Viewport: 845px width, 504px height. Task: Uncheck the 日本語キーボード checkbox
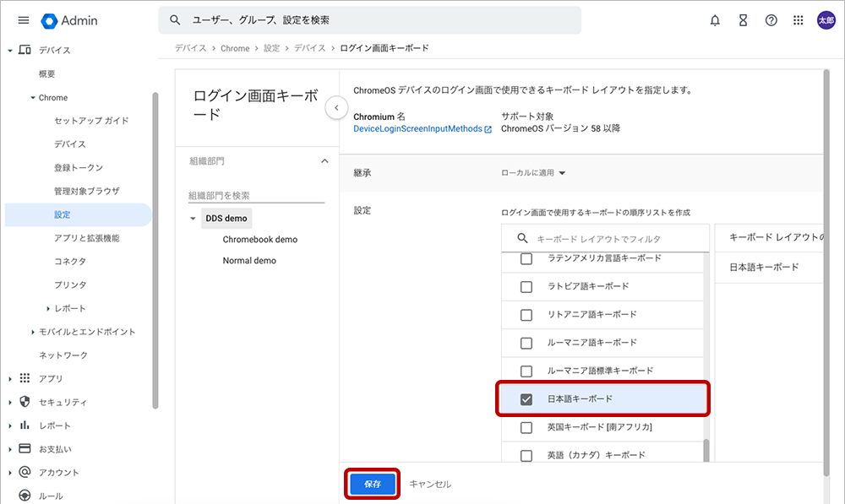pyautogui.click(x=526, y=399)
